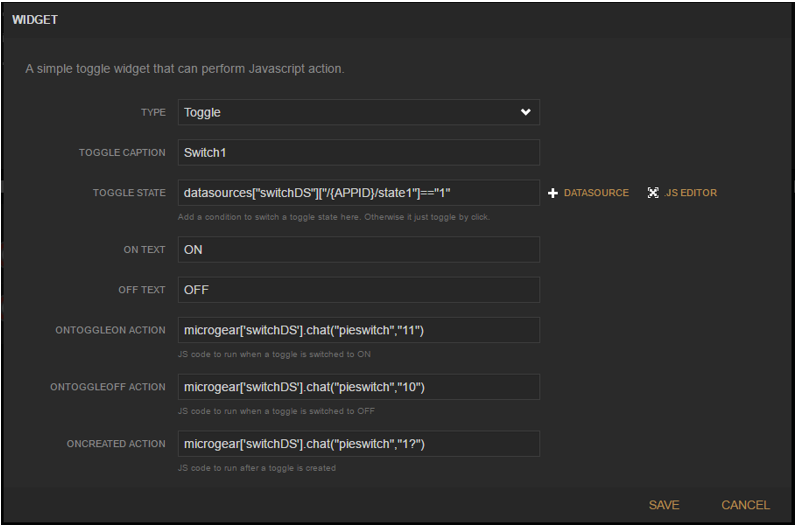Click the OnToggleOff Action code field
Screen dimensions: 797x525
(x=358, y=387)
